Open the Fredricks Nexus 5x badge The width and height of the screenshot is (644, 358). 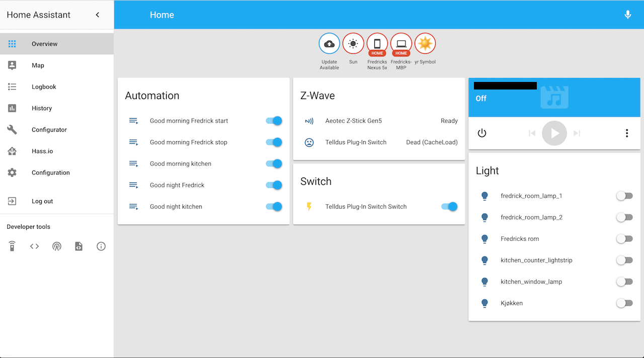click(377, 44)
